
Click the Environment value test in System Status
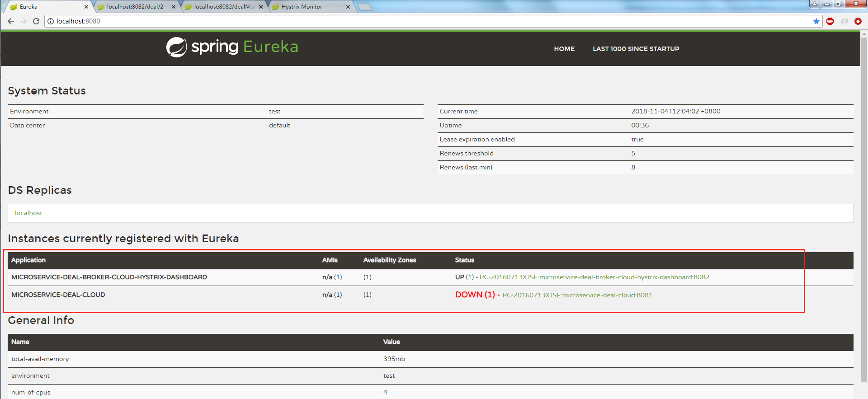click(x=274, y=111)
